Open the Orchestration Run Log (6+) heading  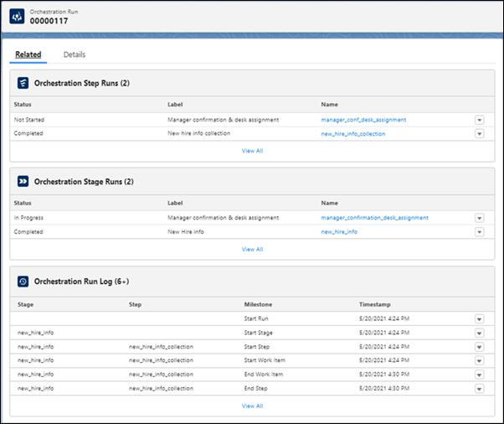coord(82,282)
